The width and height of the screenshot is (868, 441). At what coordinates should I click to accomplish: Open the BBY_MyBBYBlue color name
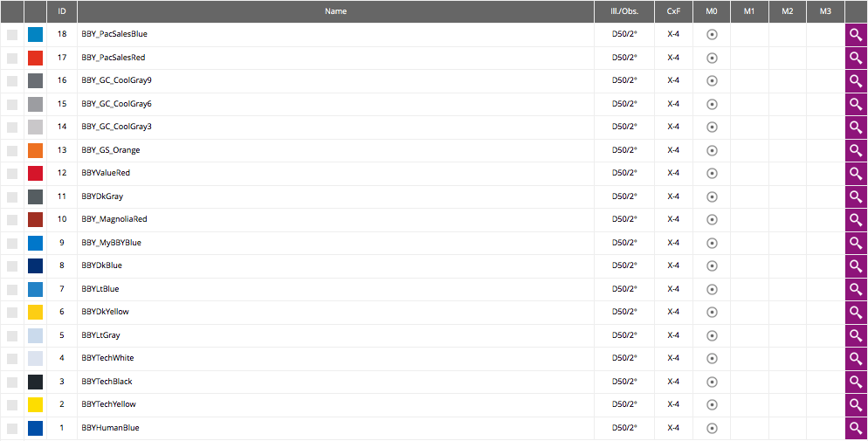click(x=111, y=243)
